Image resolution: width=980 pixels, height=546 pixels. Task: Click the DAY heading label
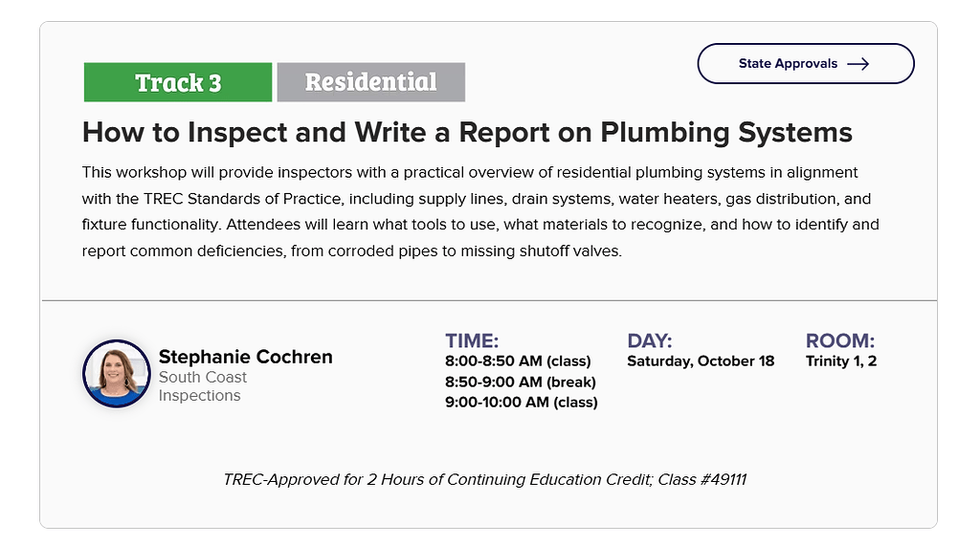tap(650, 340)
